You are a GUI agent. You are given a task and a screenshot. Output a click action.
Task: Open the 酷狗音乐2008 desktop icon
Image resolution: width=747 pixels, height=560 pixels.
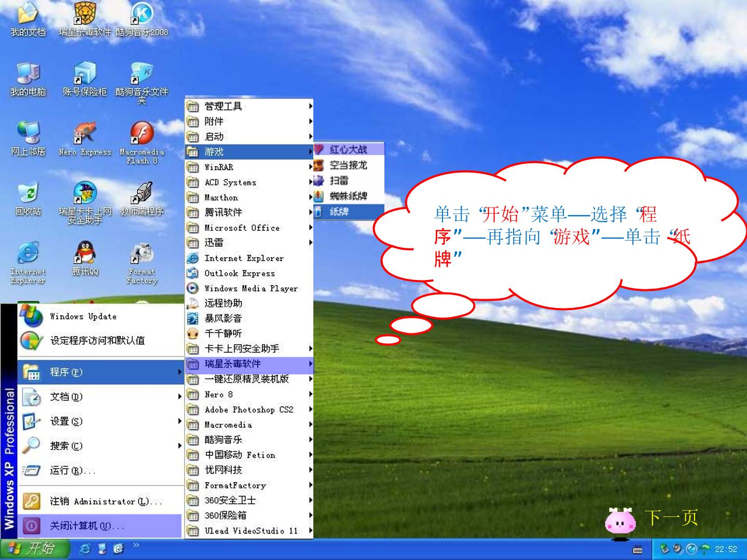point(142,20)
